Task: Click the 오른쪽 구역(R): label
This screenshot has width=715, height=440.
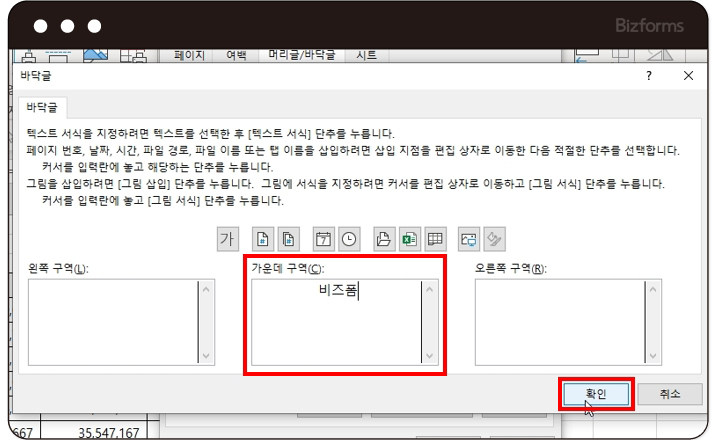Action: click(511, 268)
